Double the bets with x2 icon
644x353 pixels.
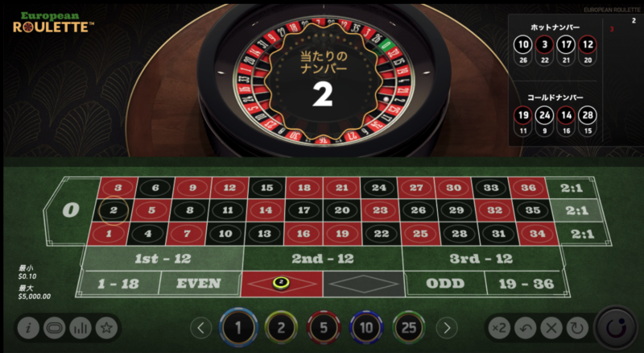(499, 328)
